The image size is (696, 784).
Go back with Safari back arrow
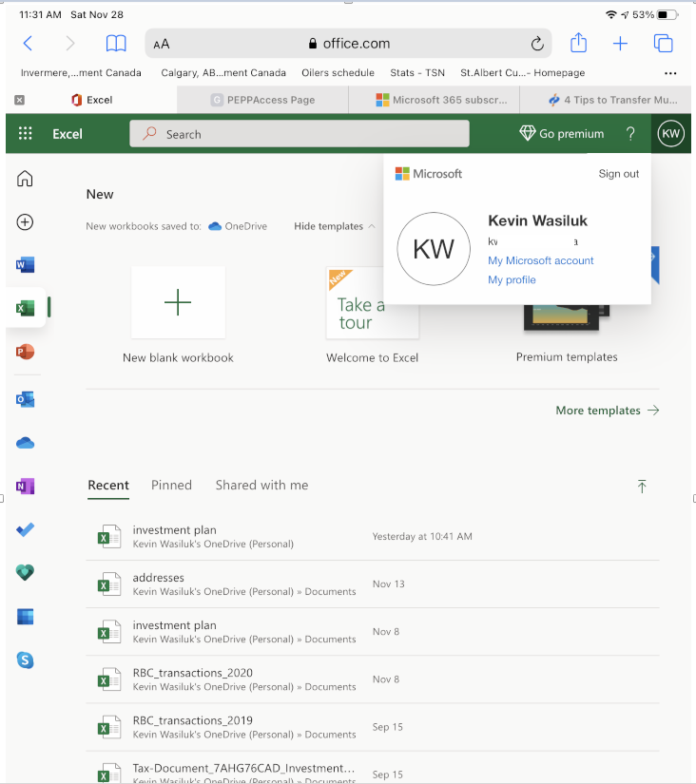tap(28, 44)
